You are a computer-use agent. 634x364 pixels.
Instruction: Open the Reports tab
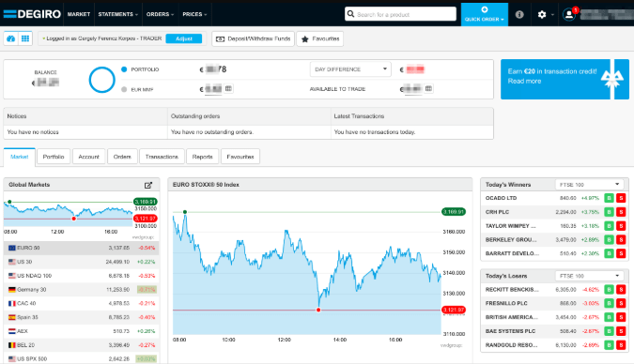click(x=203, y=157)
